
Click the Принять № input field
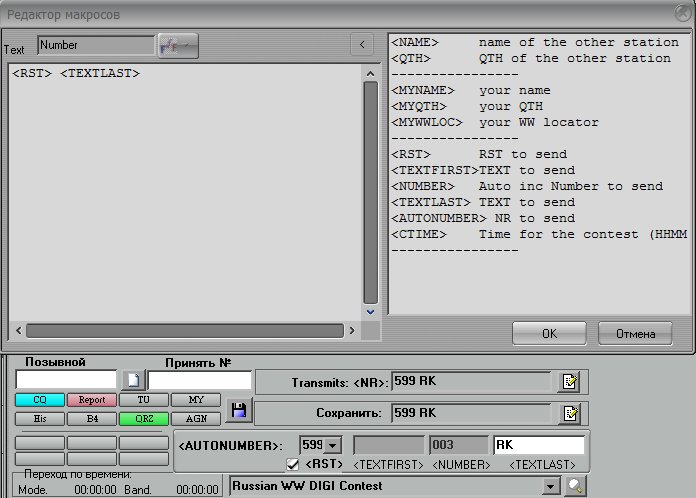pos(199,380)
